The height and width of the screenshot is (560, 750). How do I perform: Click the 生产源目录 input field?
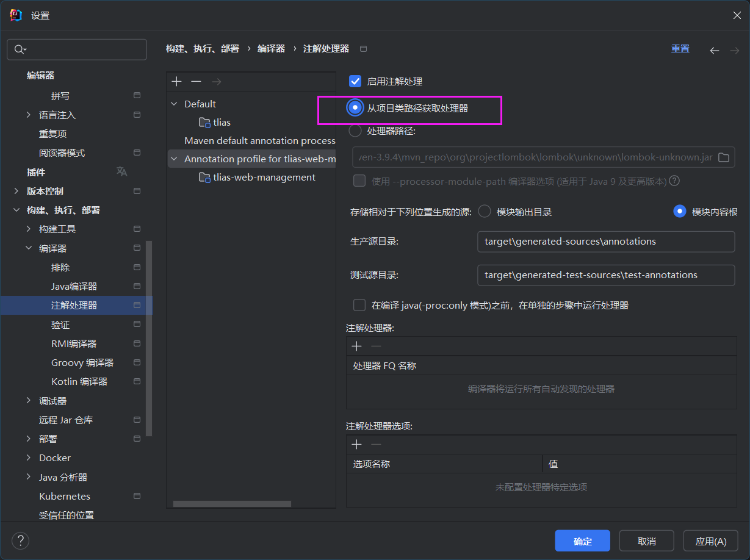[x=605, y=242]
